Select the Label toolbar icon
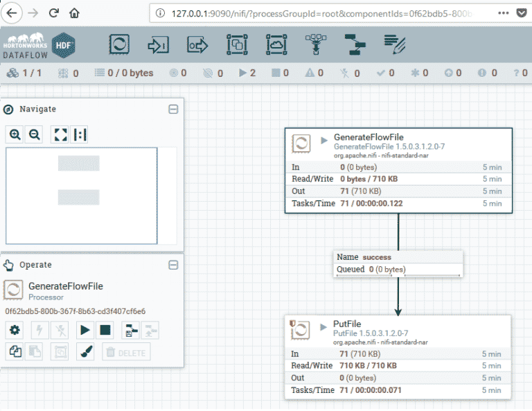Viewport: 532px width, 411px height. 394,45
